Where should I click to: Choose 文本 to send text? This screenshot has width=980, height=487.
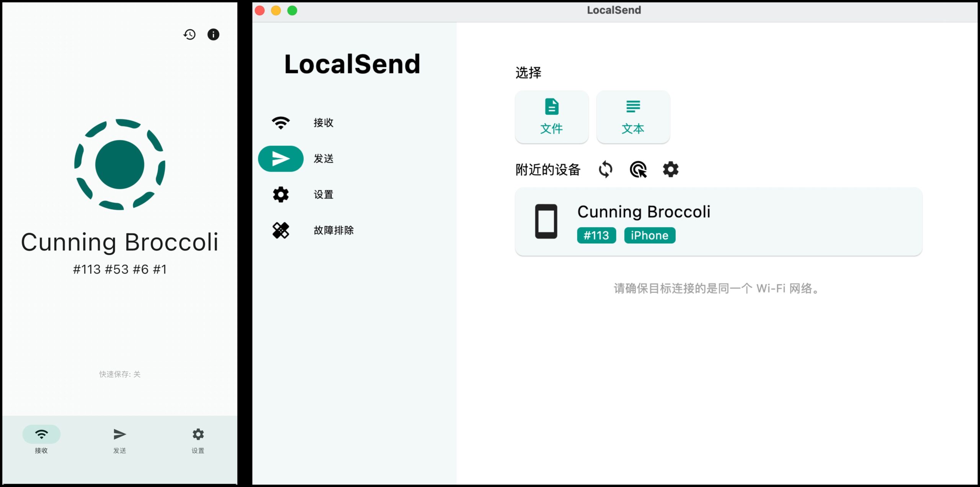[633, 117]
